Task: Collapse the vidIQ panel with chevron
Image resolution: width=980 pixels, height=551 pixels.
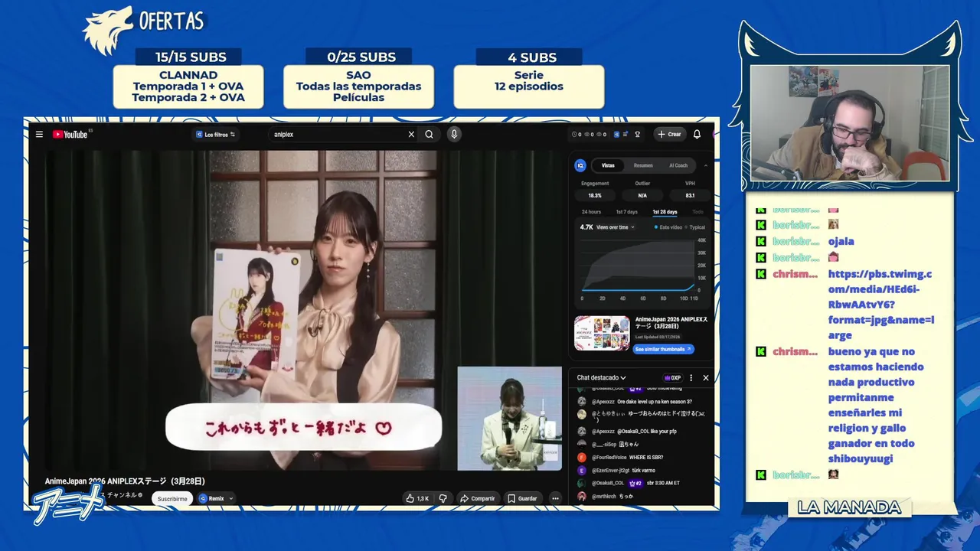Action: [x=706, y=165]
